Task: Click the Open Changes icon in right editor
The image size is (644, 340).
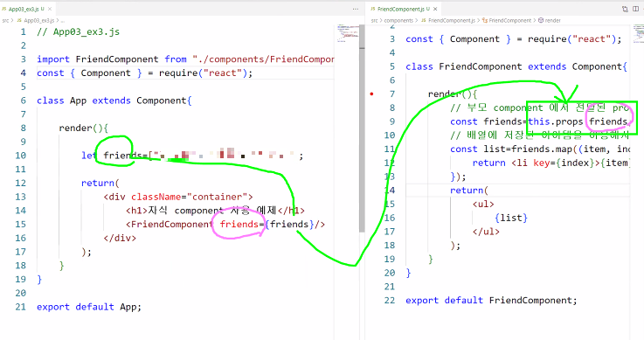Action: click(625, 9)
